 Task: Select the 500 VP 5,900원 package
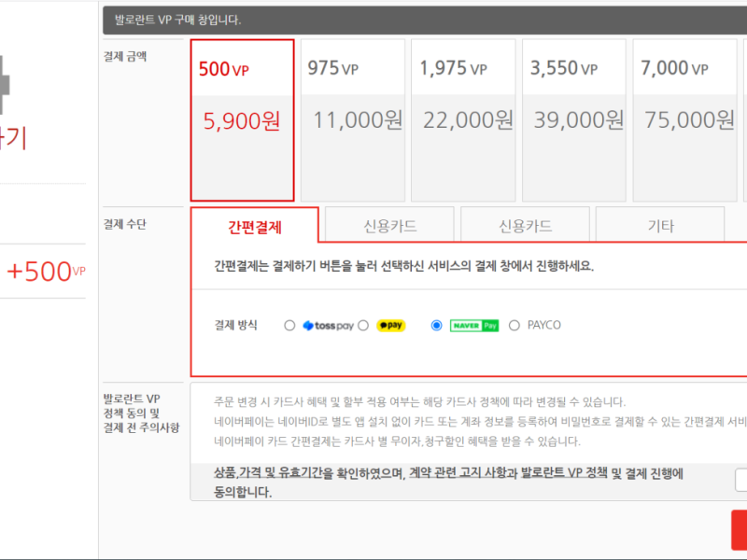(x=242, y=120)
